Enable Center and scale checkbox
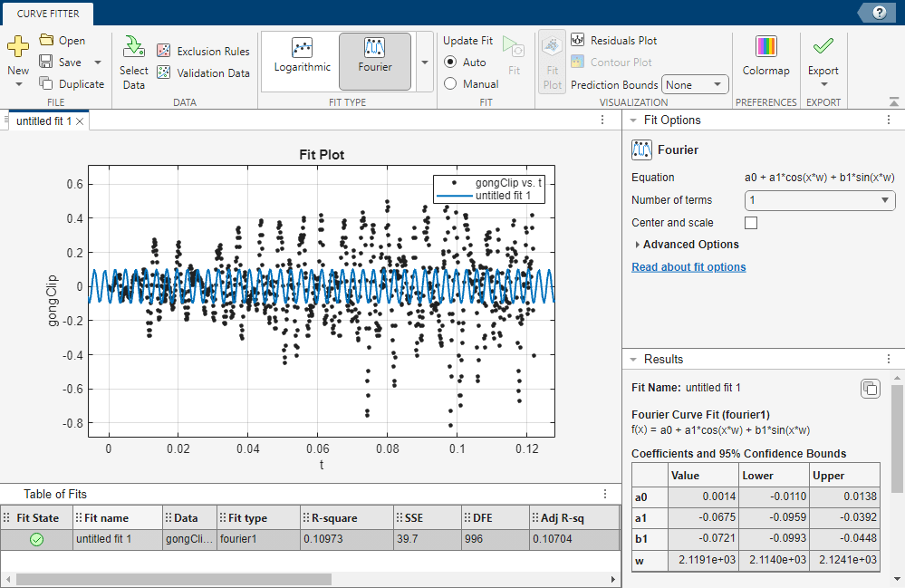 tap(750, 223)
